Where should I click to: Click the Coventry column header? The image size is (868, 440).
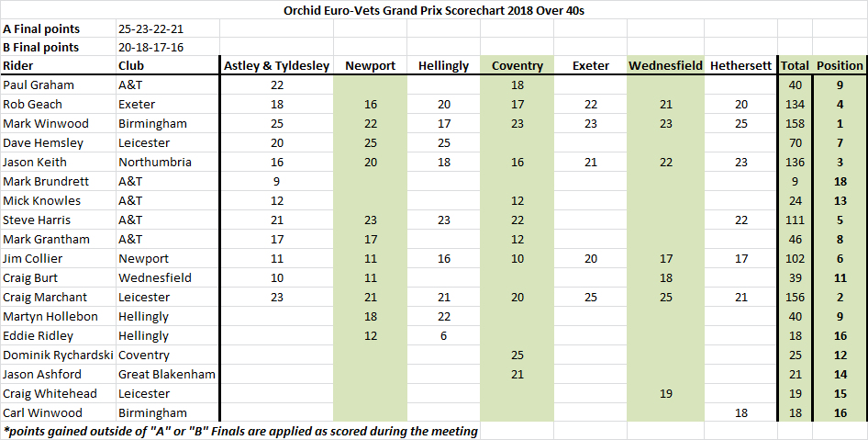[517, 66]
